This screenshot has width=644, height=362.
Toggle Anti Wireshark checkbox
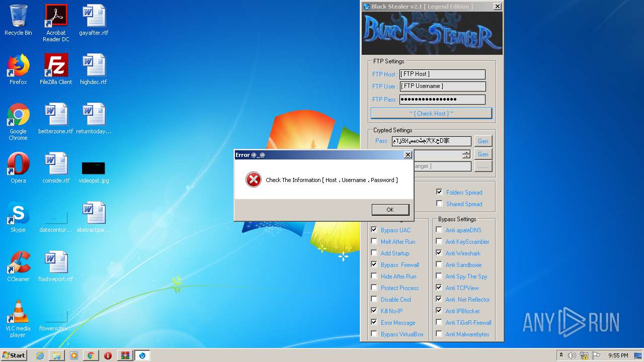tap(439, 253)
